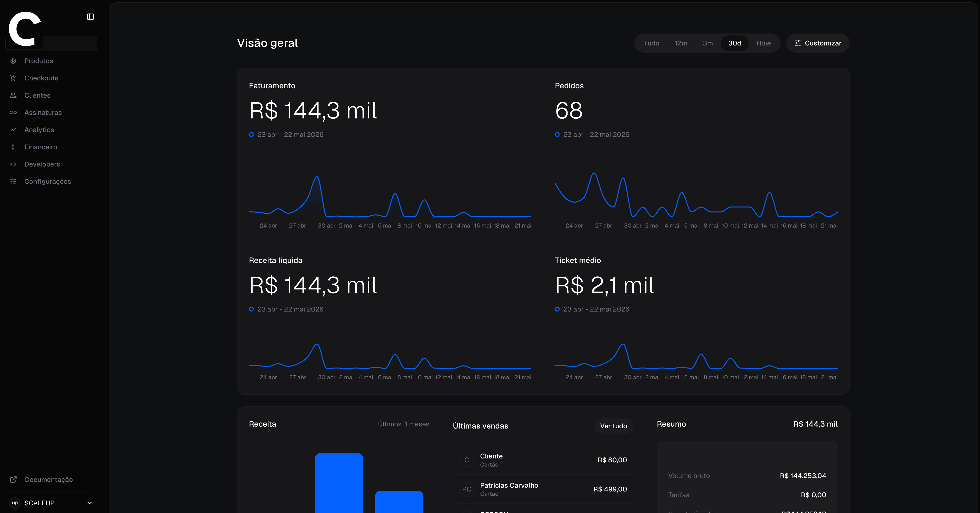Open the Produtos menu
The height and width of the screenshot is (513, 980).
39,61
